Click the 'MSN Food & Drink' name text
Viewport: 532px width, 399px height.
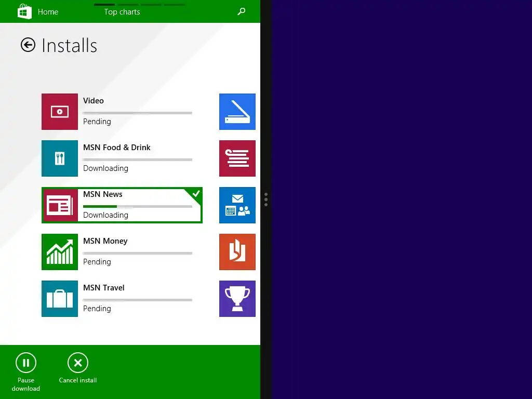click(117, 148)
